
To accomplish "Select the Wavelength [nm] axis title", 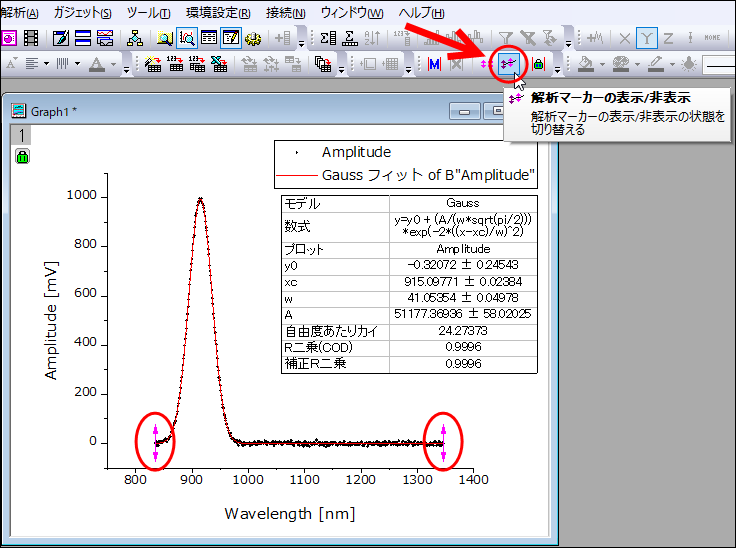I will pyautogui.click(x=290, y=514).
